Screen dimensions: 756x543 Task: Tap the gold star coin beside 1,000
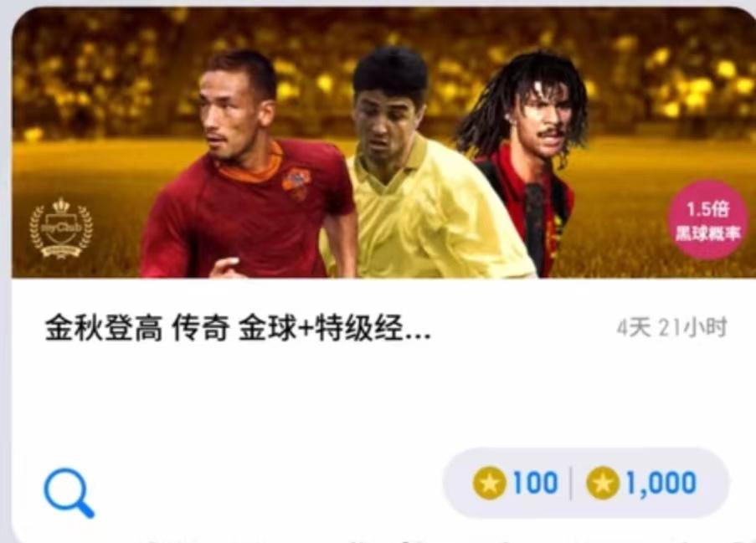point(603,483)
